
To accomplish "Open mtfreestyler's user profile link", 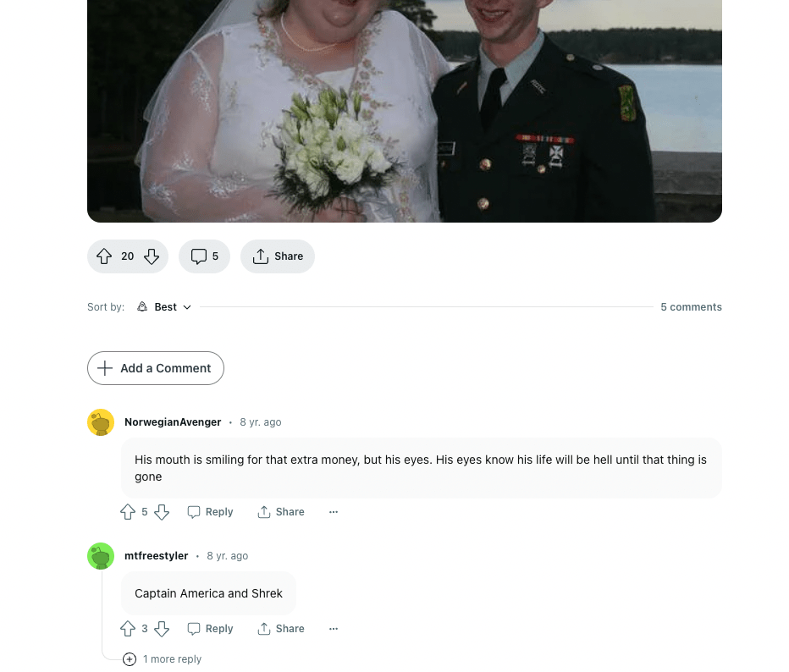I will [x=156, y=556].
